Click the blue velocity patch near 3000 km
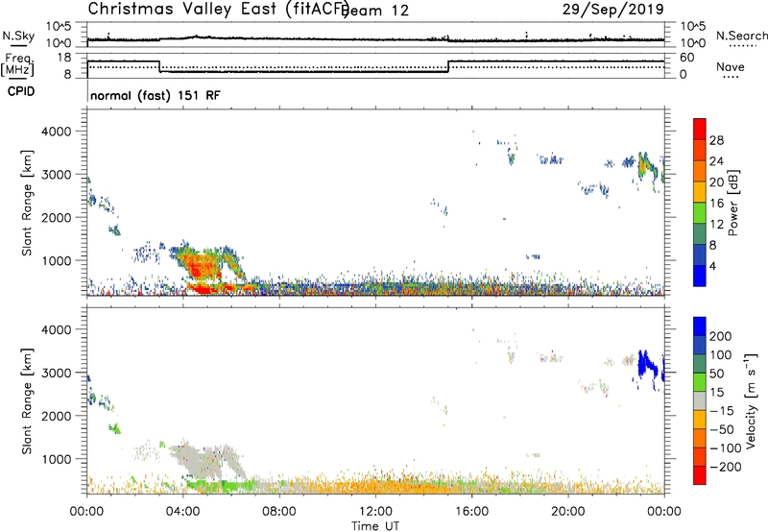The image size is (768, 532). (646, 365)
